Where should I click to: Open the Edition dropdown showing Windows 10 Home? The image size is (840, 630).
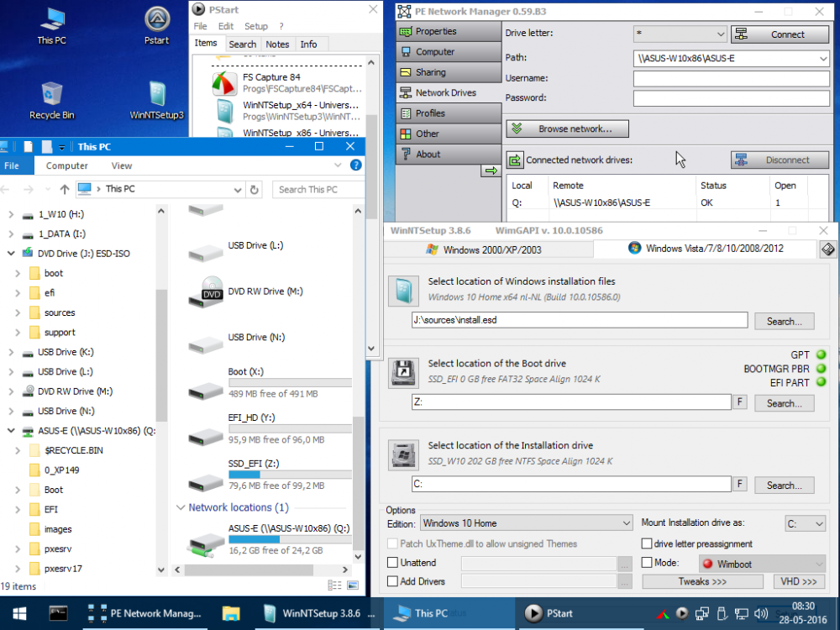point(527,522)
